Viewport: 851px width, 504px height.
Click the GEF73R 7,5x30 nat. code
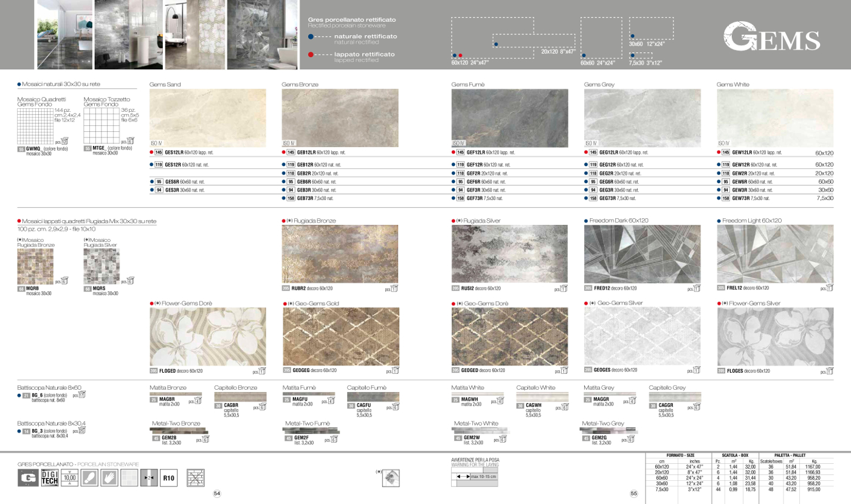(x=484, y=198)
